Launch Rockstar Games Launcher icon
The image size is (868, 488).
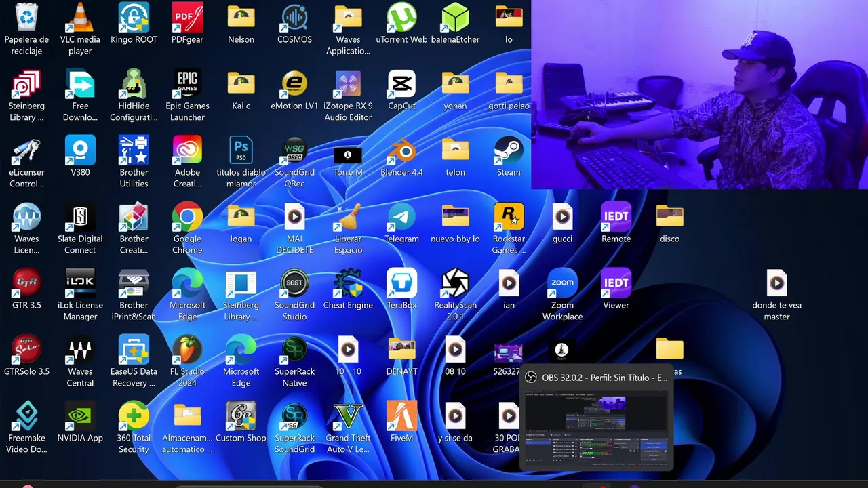(x=509, y=218)
